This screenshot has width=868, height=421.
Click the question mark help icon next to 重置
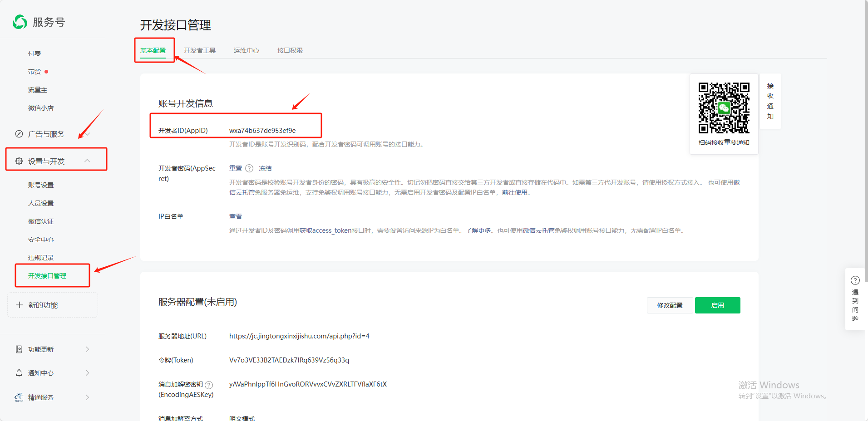point(249,168)
